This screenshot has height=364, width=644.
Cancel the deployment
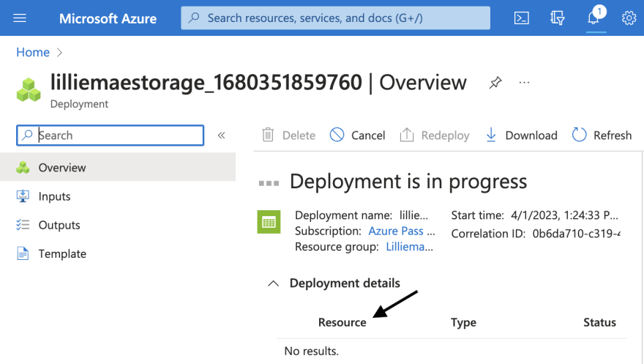click(x=357, y=135)
